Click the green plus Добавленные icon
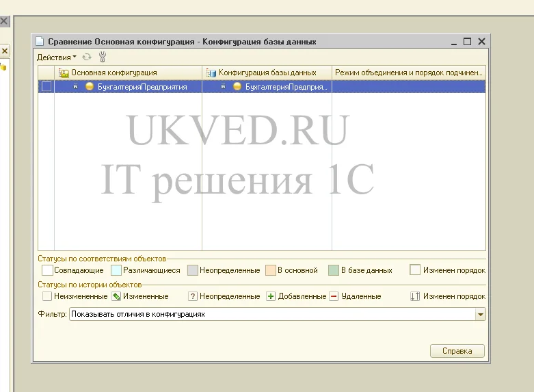 (271, 296)
